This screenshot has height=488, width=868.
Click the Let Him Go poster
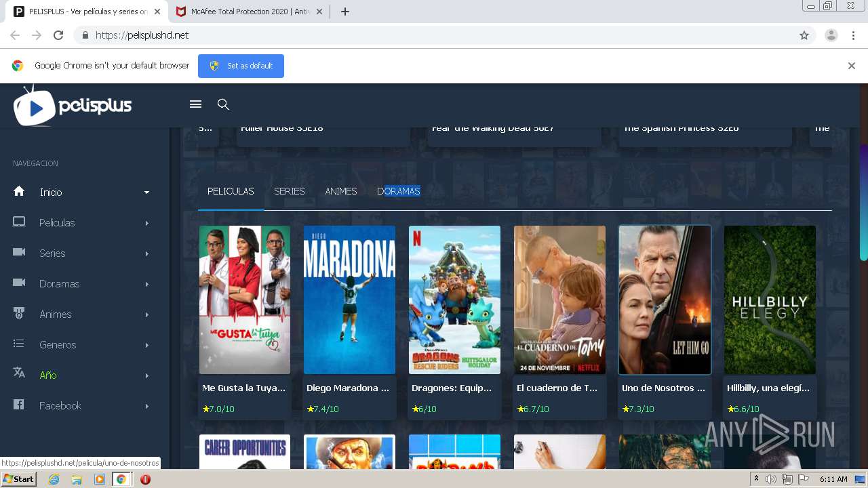pos(665,300)
